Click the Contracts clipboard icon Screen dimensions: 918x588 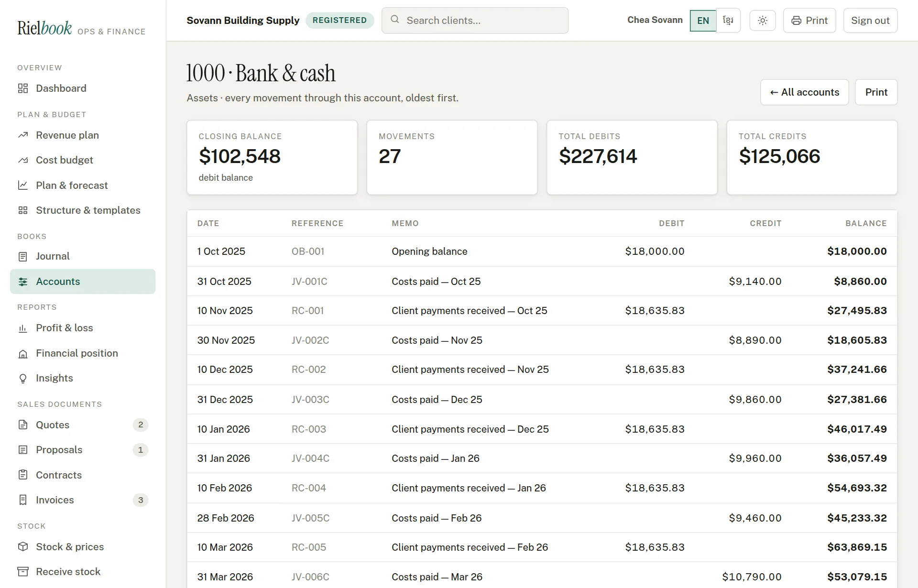pyautogui.click(x=23, y=475)
